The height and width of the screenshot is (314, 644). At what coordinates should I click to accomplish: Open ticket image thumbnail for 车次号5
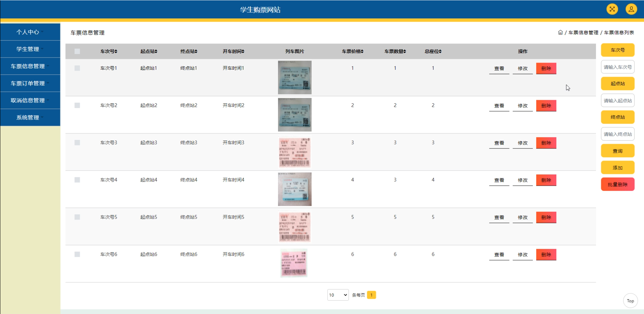pyautogui.click(x=295, y=226)
